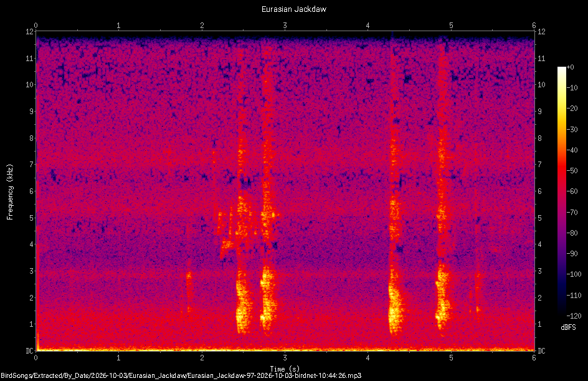The image size is (588, 381).
Task: Click '2' on the right frequency axis
Action: 539,297
